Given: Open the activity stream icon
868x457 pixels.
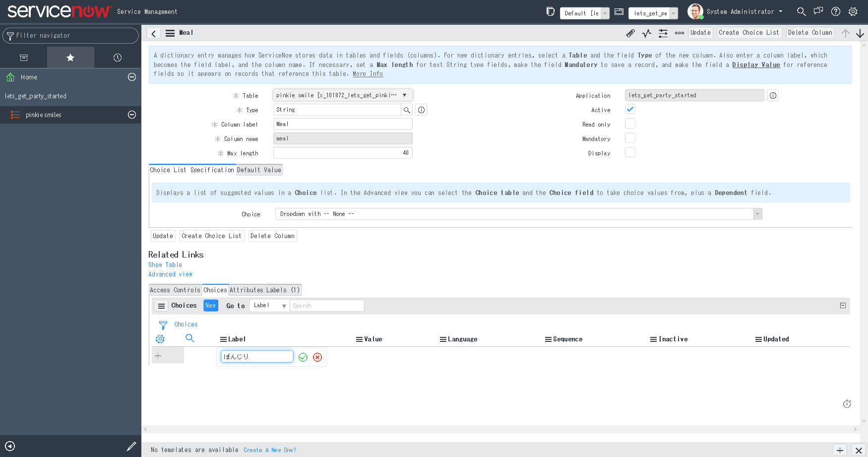Looking at the screenshot, I should pos(646,33).
